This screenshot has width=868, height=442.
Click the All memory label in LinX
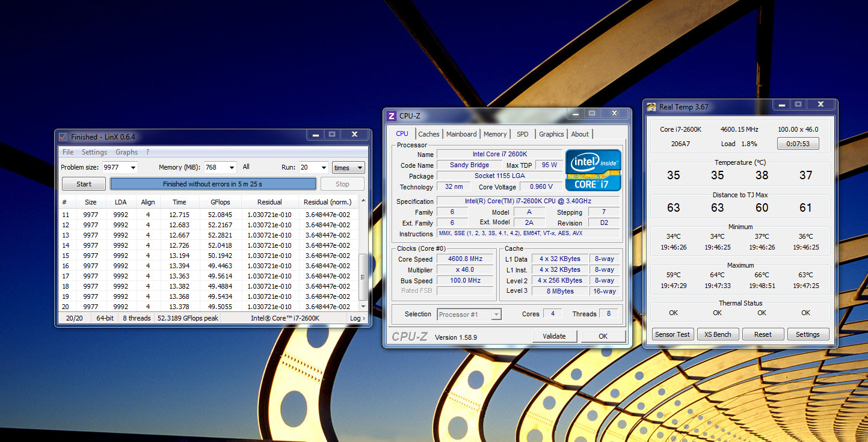point(246,167)
